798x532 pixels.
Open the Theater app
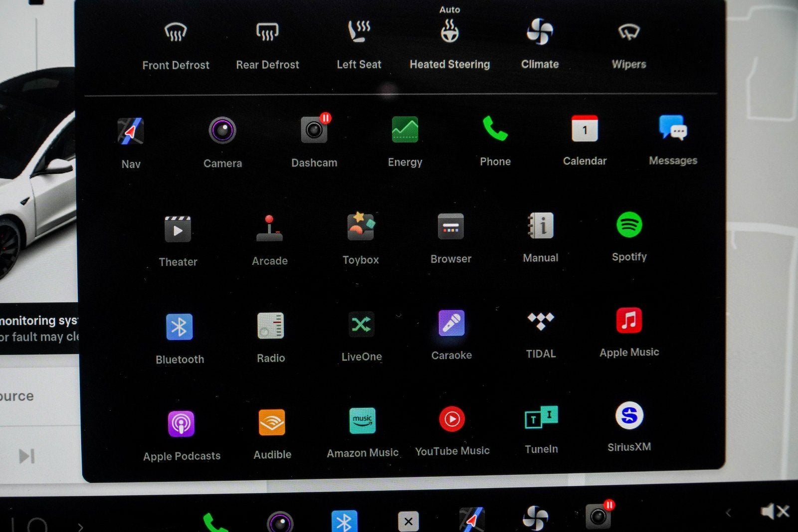click(x=178, y=229)
